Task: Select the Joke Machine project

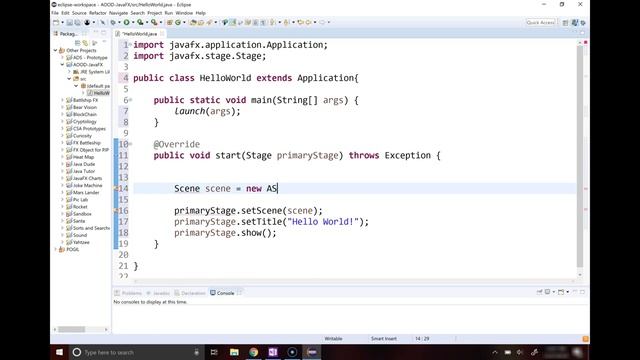Action: (87, 185)
